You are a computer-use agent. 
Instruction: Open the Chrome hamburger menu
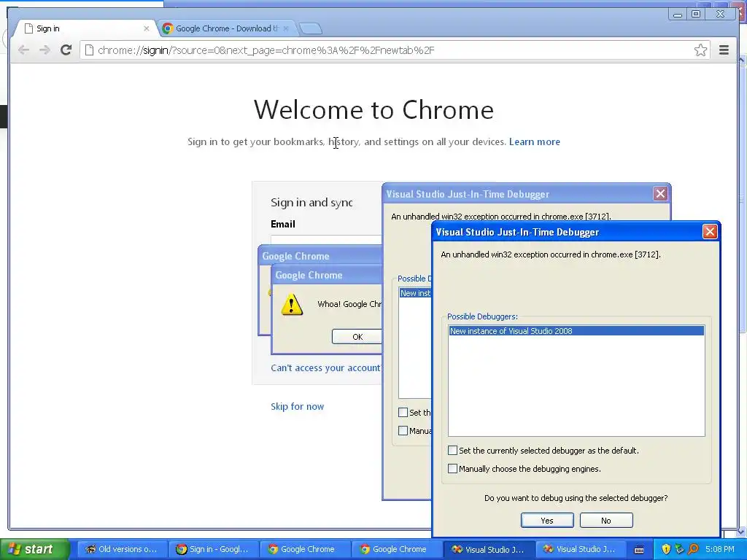pyautogui.click(x=724, y=50)
